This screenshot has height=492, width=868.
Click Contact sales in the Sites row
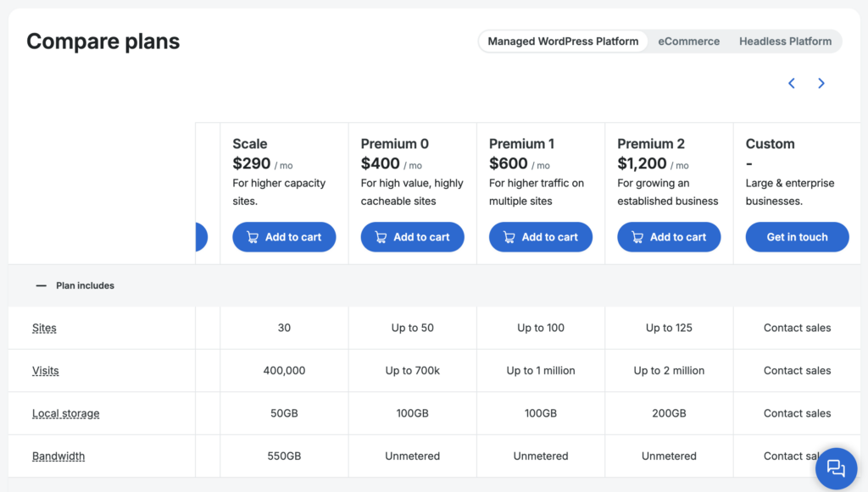[x=797, y=328]
